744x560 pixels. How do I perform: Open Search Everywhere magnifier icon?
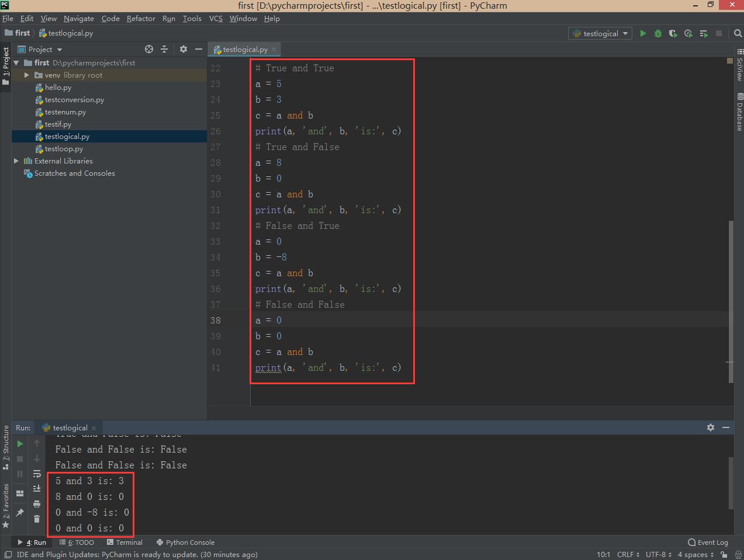(x=738, y=33)
